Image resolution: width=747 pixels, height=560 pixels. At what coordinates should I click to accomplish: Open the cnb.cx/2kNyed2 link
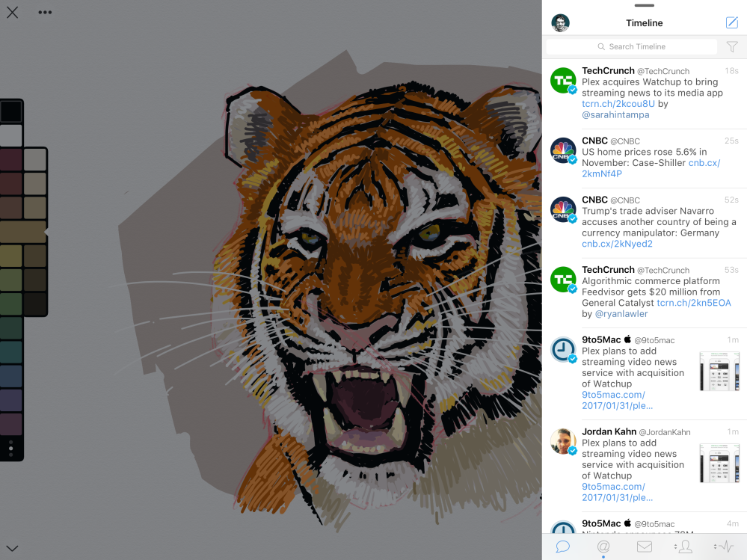[617, 244]
